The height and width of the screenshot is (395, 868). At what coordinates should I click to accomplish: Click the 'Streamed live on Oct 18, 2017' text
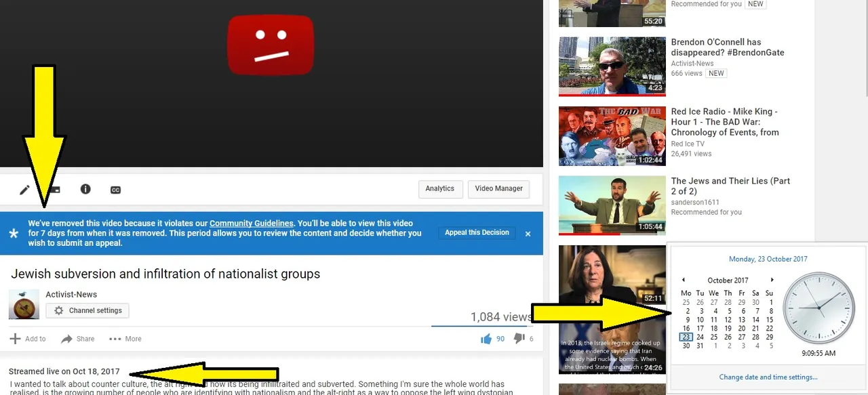[64, 372]
